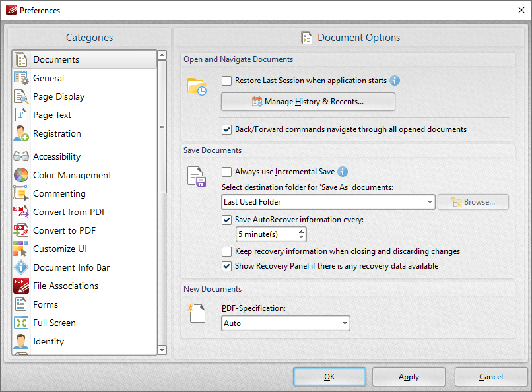Select the General category
532x392 pixels.
(84, 78)
